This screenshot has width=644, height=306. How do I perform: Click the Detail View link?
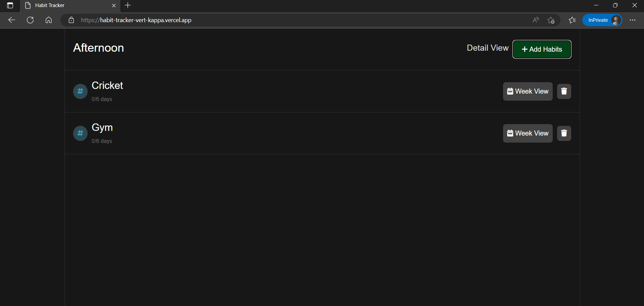click(x=487, y=48)
